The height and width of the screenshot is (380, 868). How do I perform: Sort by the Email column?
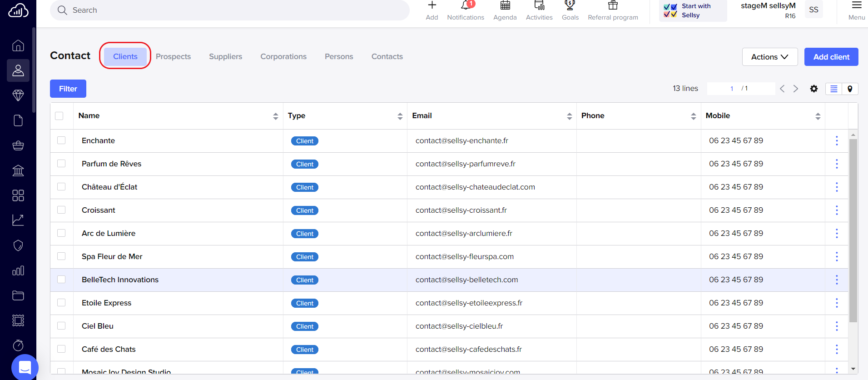click(570, 116)
